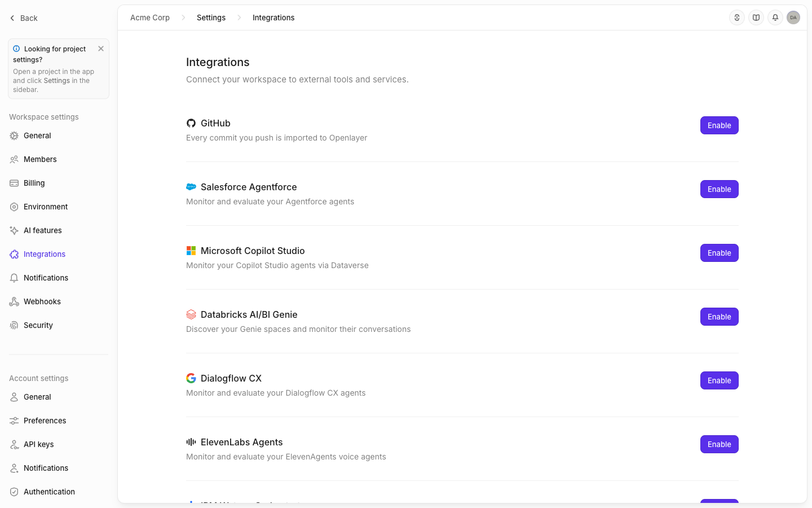Dismiss the project settings hint
The width and height of the screenshot is (812, 508).
pos(101,49)
